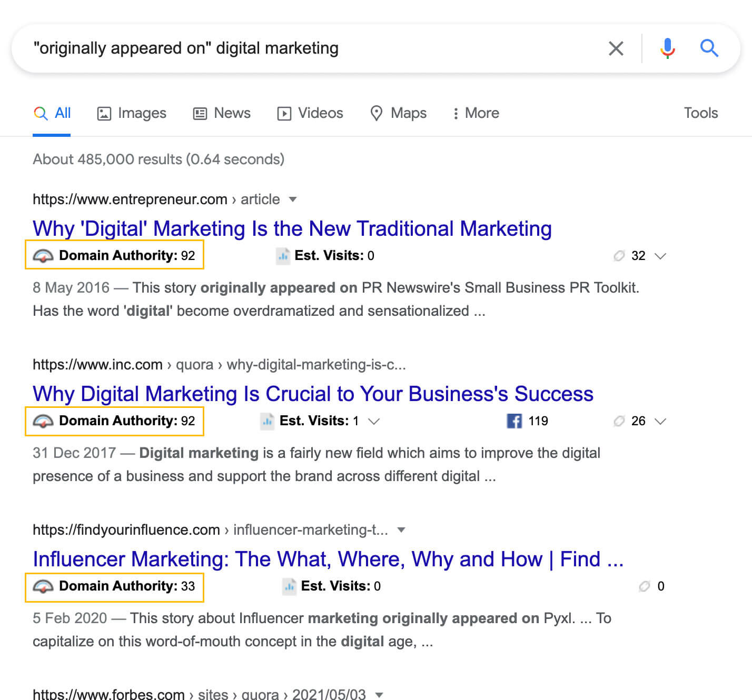Click the voice search microphone icon
Viewport: 752px width, 700px height.
(667, 48)
